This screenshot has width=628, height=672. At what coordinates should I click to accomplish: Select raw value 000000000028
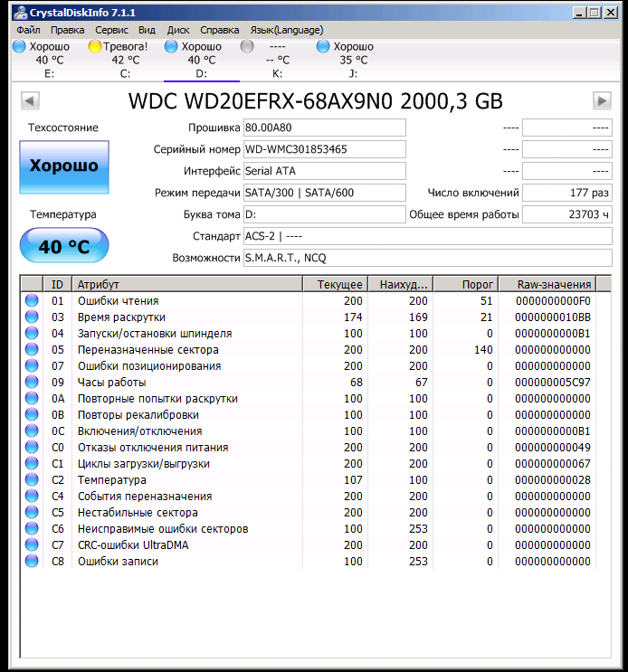[x=553, y=480]
